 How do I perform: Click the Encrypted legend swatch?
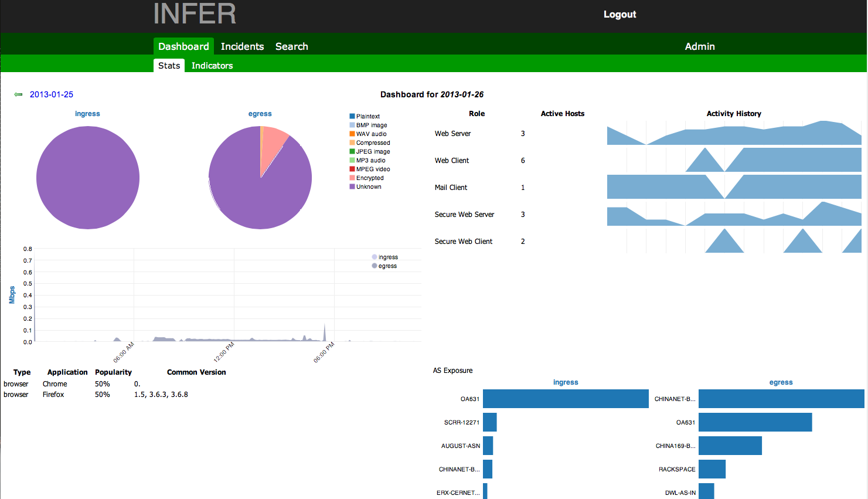(352, 178)
